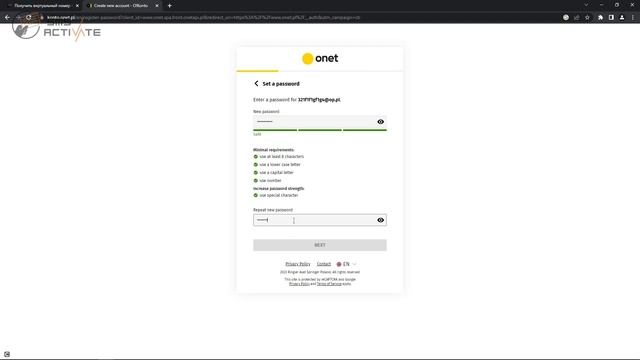
Task: Bookmark this page with the star icon
Action: 587,18
